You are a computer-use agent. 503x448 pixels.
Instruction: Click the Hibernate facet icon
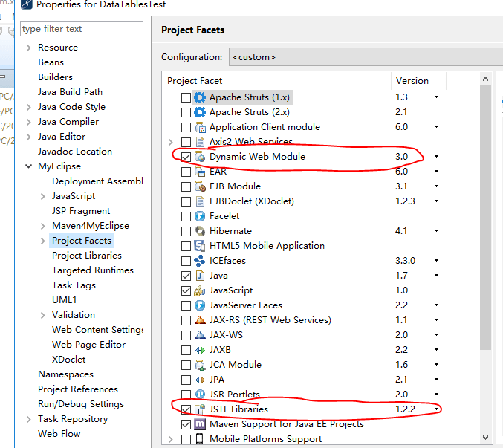200,231
